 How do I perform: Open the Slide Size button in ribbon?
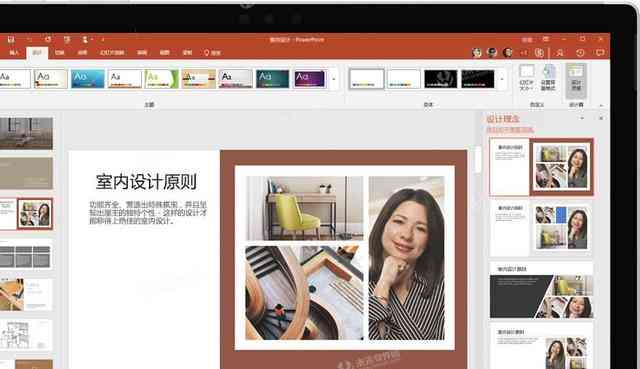pyautogui.click(x=527, y=77)
